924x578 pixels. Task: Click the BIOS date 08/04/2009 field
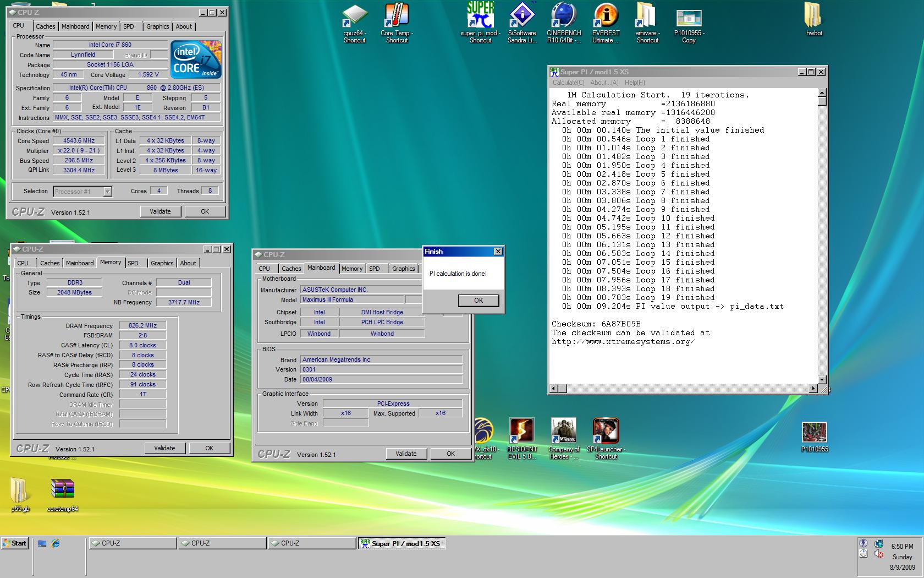tap(382, 379)
